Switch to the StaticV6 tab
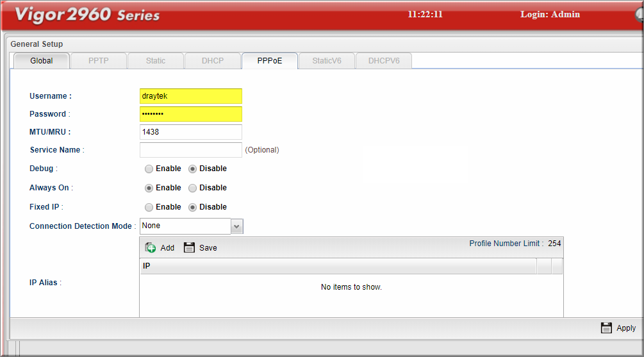644x357 pixels. pyautogui.click(x=327, y=61)
